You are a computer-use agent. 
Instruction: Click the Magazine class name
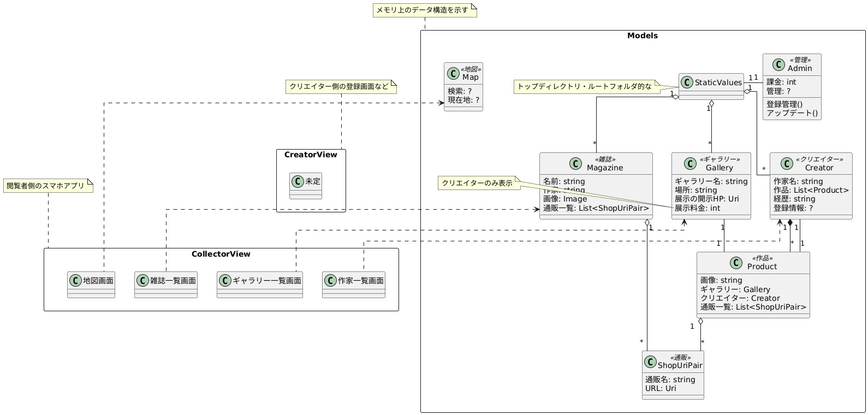click(605, 168)
